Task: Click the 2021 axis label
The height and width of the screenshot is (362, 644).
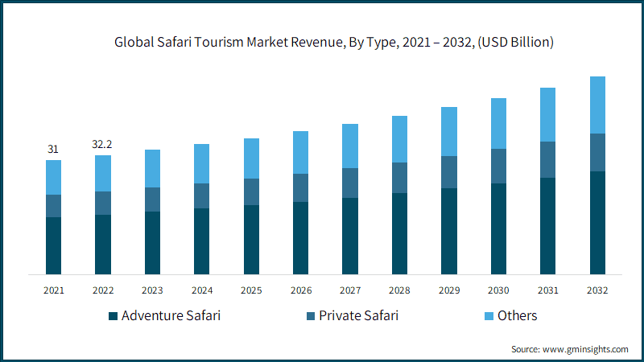Action: (54, 290)
